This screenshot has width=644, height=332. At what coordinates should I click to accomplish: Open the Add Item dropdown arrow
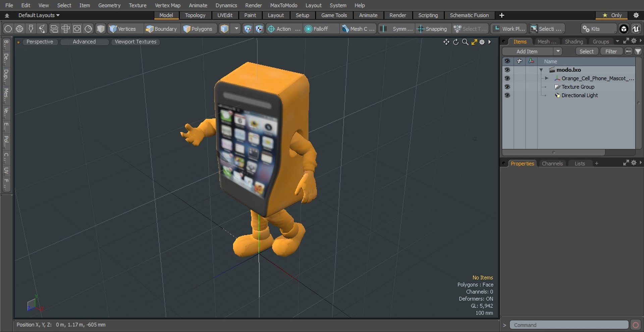click(558, 51)
